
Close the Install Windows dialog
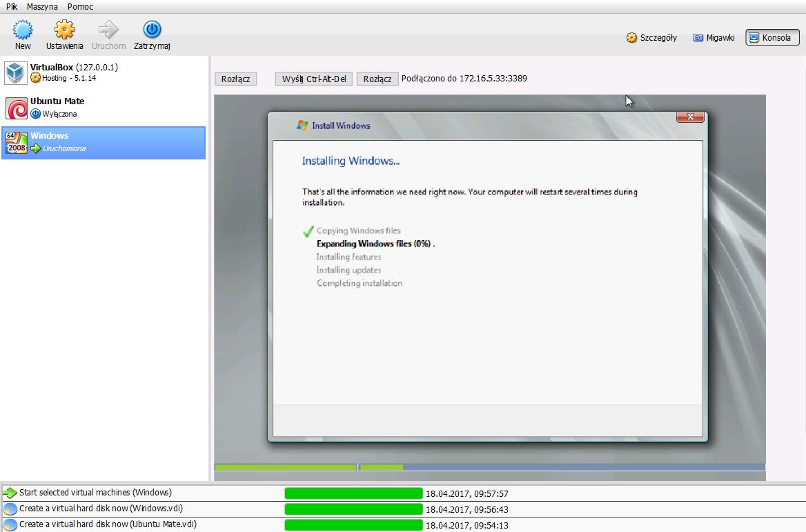coord(690,117)
